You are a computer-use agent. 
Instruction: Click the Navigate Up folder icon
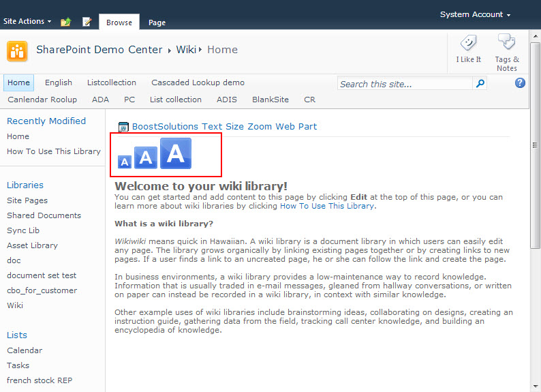(66, 22)
